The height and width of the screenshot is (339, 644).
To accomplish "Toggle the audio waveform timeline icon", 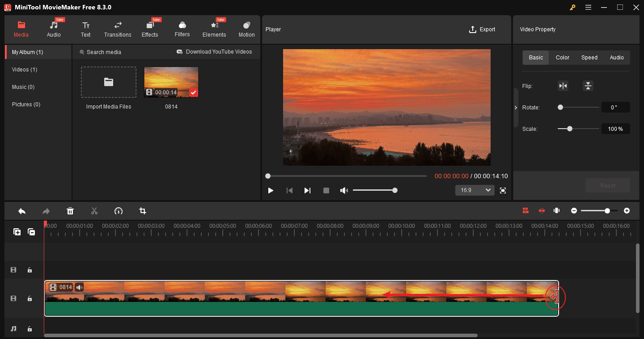I will click(x=557, y=210).
